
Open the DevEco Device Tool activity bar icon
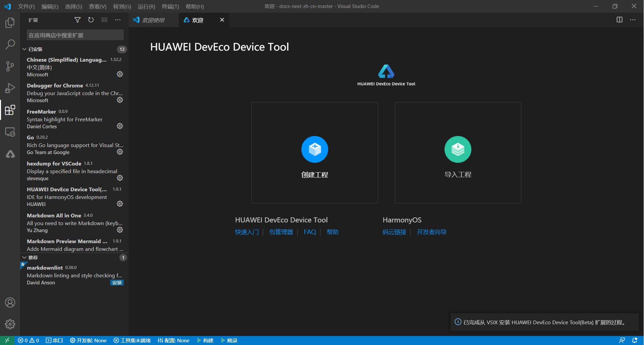10,154
